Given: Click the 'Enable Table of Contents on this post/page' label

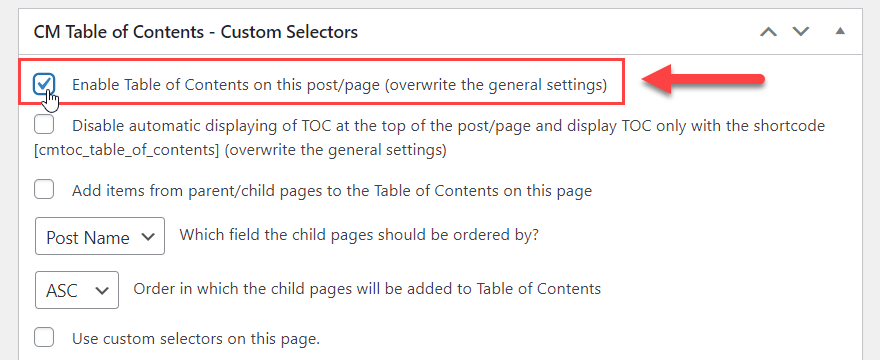Looking at the screenshot, I should click(340, 85).
